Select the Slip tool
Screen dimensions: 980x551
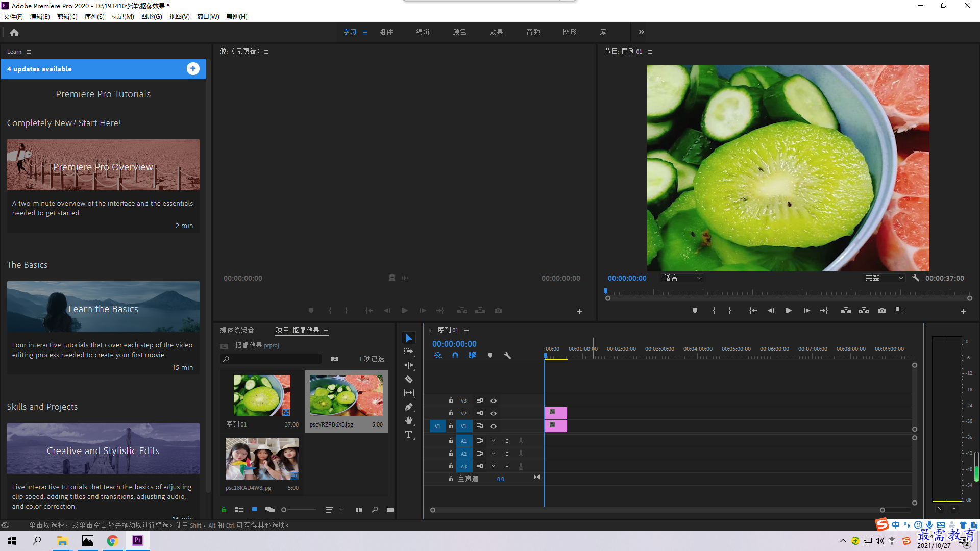coord(409,393)
